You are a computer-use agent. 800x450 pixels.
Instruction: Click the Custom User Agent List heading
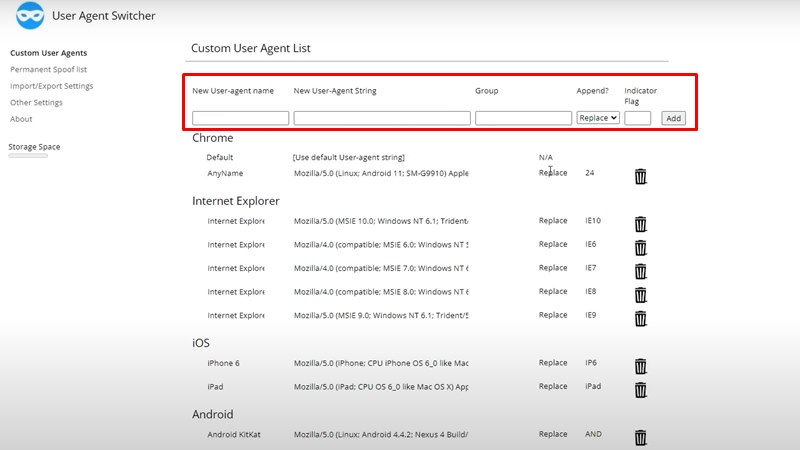pos(251,48)
